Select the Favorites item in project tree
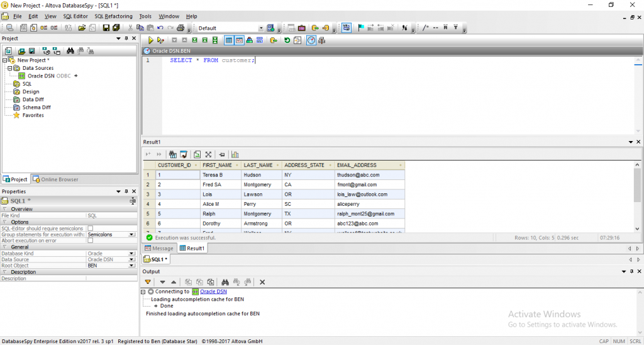The image size is (644, 345). 33,115
